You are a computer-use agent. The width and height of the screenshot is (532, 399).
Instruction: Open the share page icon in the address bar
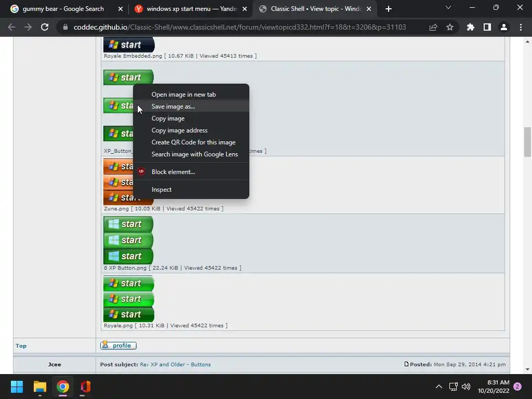(433, 27)
